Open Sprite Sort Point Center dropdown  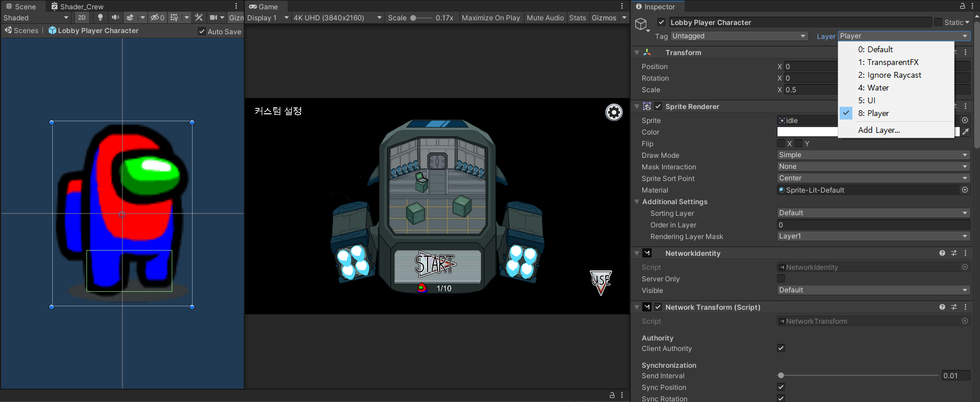click(x=874, y=178)
